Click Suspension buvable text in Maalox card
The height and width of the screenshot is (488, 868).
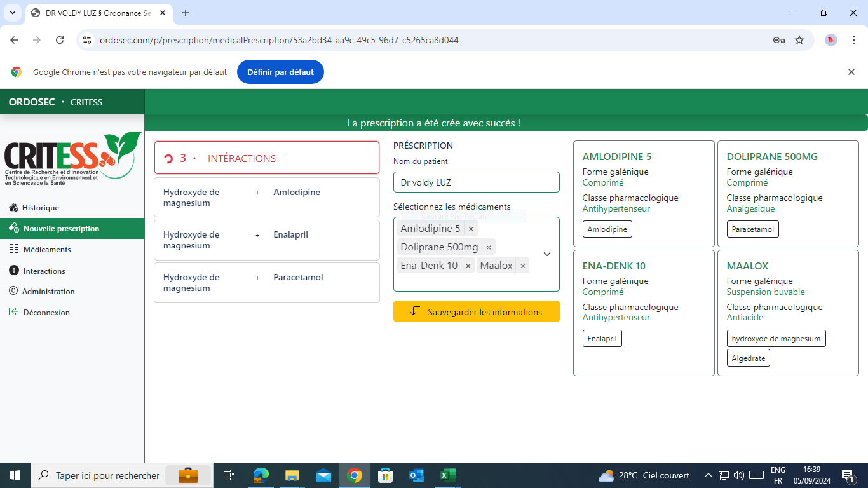(766, 292)
